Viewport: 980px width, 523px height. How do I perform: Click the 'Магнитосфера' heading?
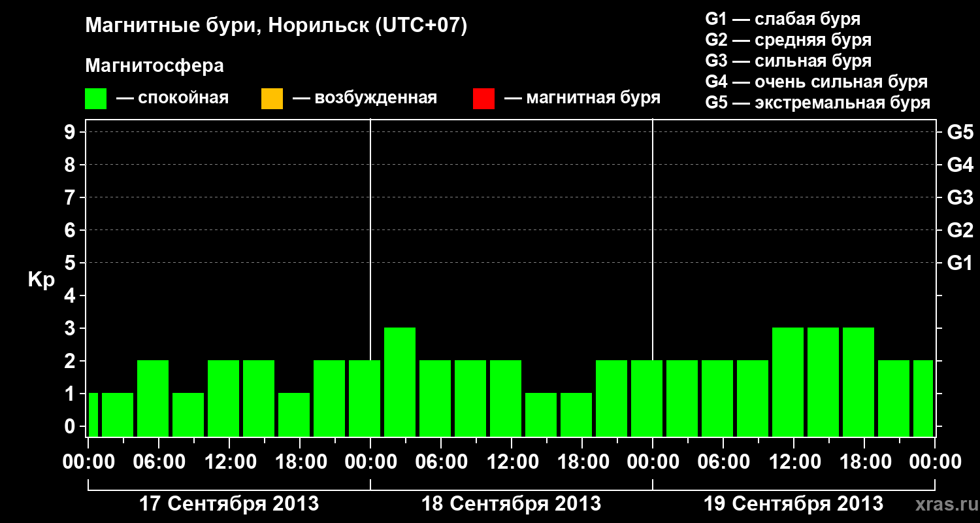(154, 66)
